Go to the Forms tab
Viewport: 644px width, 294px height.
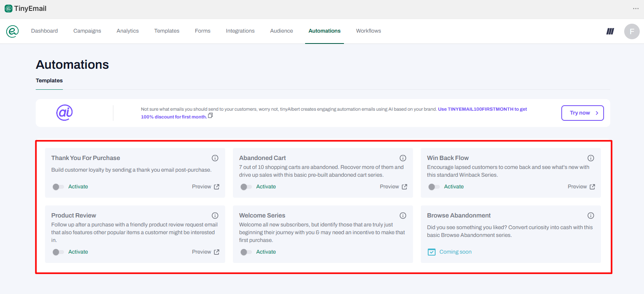pos(203,31)
